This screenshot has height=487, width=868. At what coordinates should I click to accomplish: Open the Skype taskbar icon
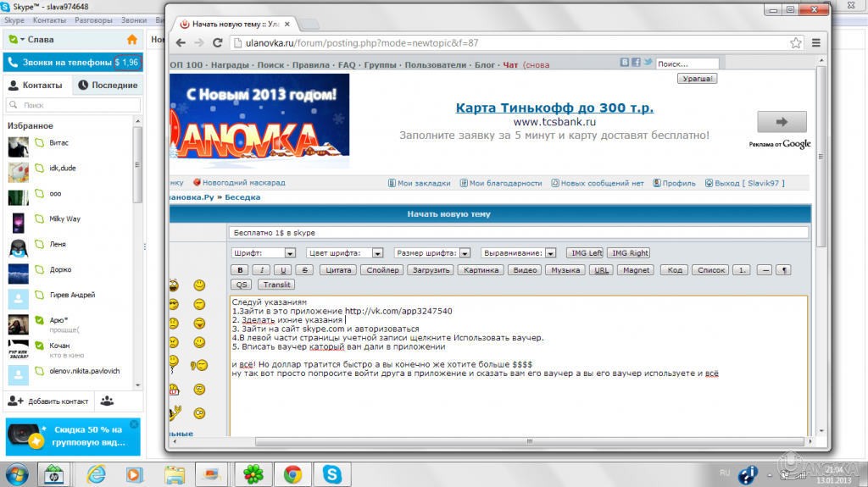tap(332, 474)
